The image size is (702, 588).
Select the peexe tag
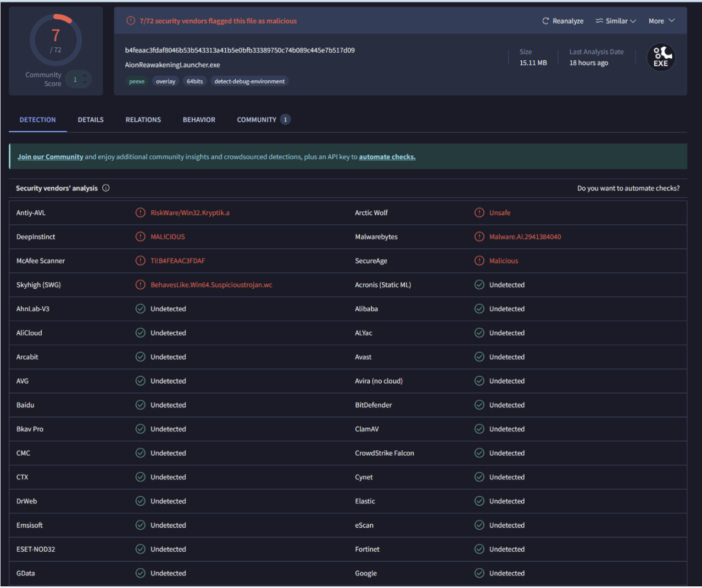137,81
